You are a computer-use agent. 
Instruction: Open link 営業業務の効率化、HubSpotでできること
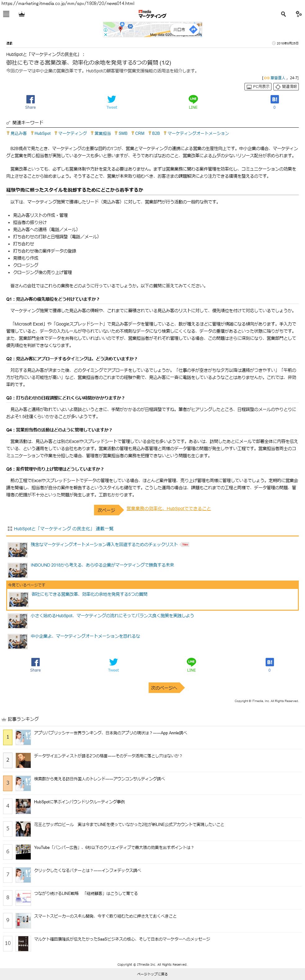tap(169, 508)
